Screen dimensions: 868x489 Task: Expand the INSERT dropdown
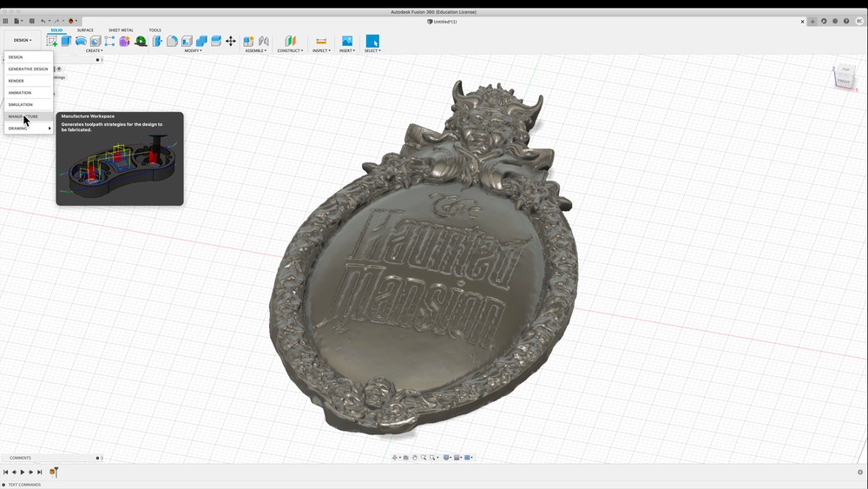tap(347, 50)
